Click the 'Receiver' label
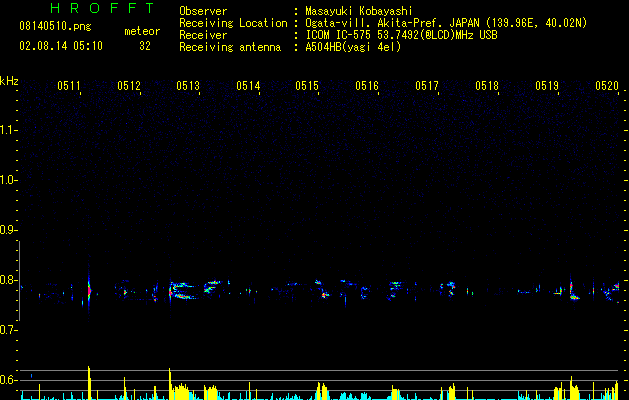This screenshot has width=629, height=400. click(203, 35)
